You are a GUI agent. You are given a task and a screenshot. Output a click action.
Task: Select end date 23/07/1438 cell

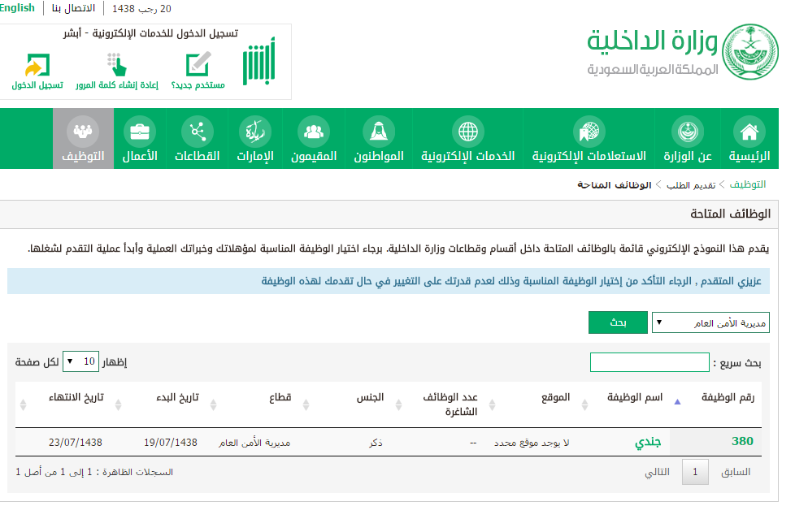pos(76,443)
